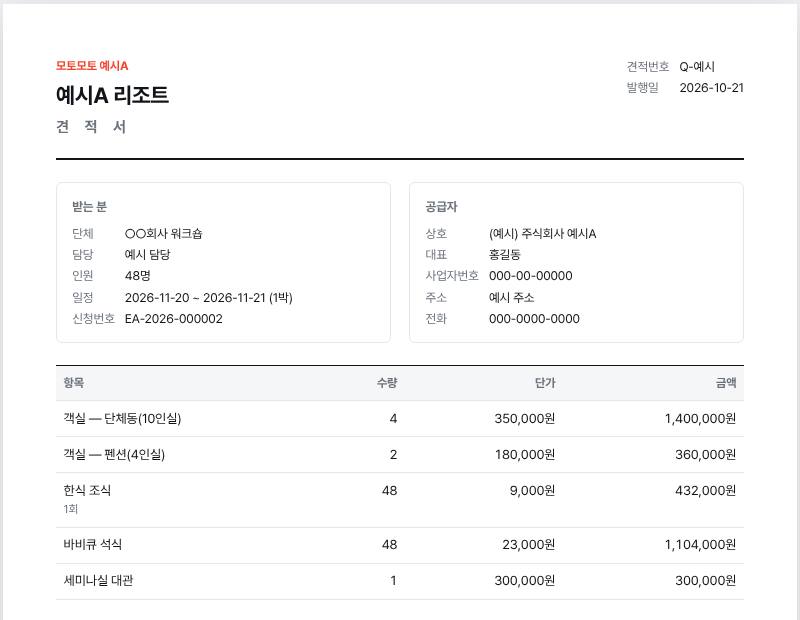This screenshot has width=800, height=620.
Task: Select the '바비큐 석식' item
Action: click(92, 544)
